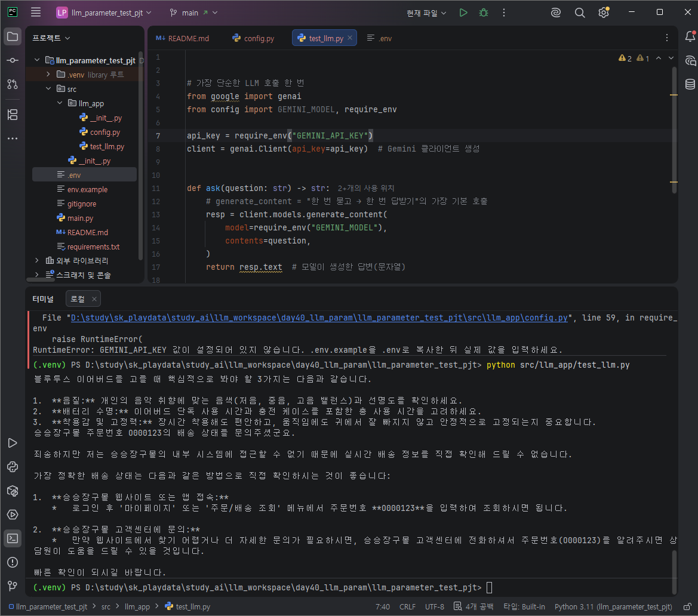Viewport: 698px width, 616px height.
Task: Select .env file in project tree
Action: point(85,174)
